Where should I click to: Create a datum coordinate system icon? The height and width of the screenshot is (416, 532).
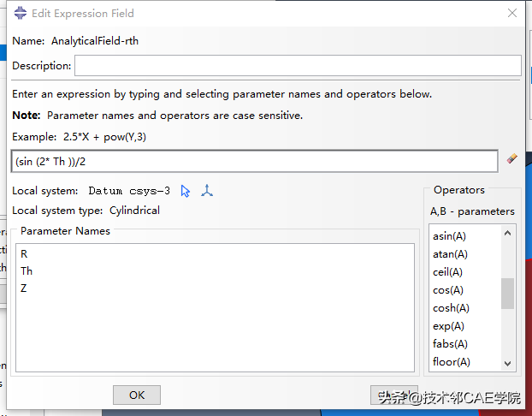[207, 191]
